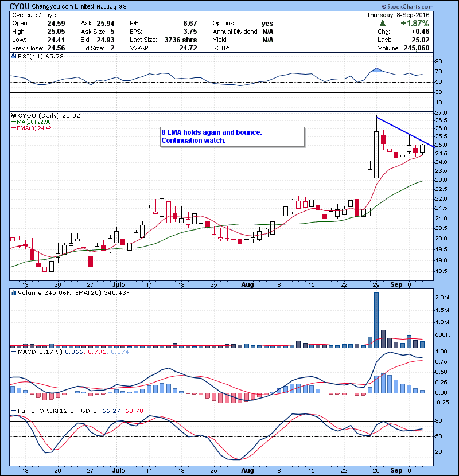Click the Cyclicals / Toys sector label
459x476 pixels.
tap(34, 15)
